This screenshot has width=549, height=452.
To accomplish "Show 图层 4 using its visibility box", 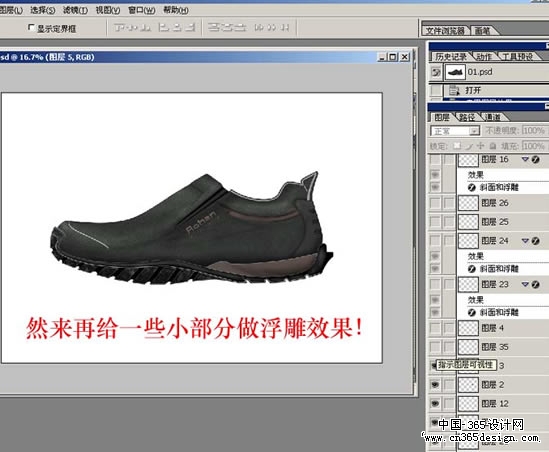I will pyautogui.click(x=435, y=328).
